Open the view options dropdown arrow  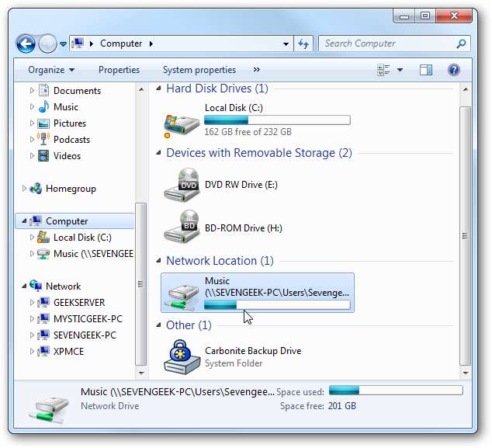pos(400,70)
